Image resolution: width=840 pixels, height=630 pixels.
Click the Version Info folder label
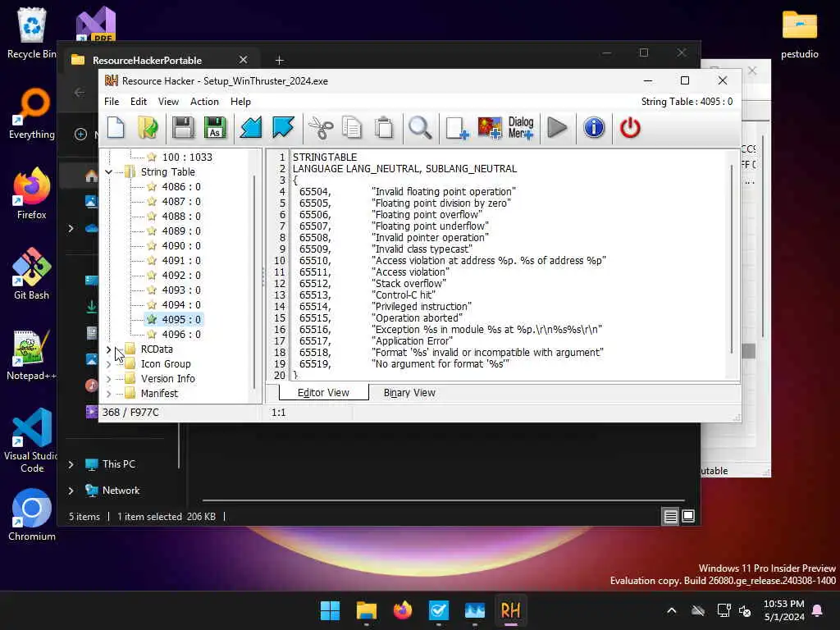point(167,379)
